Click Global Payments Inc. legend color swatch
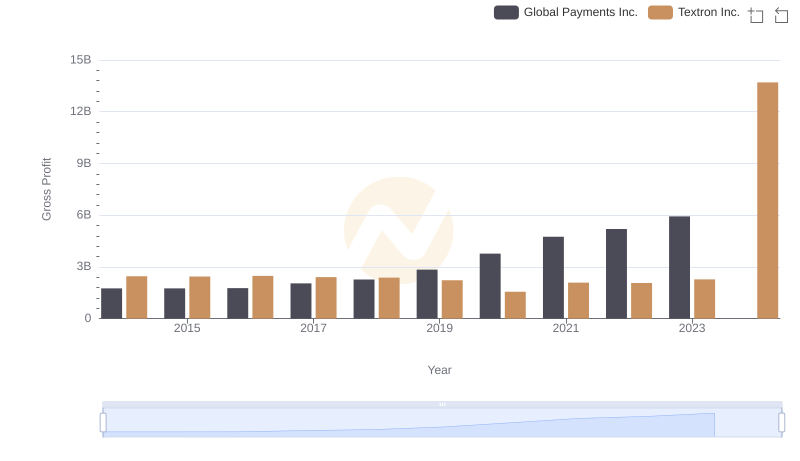 (x=506, y=12)
